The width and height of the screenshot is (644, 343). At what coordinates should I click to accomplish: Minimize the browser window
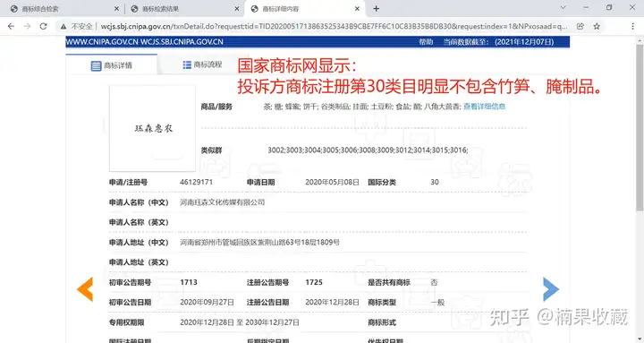[586, 7]
